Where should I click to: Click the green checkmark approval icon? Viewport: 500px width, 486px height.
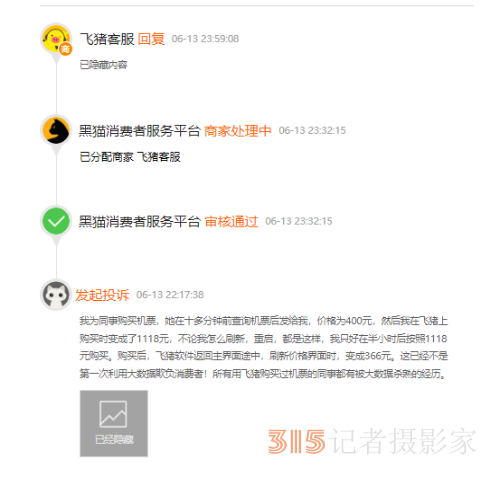click(x=56, y=221)
